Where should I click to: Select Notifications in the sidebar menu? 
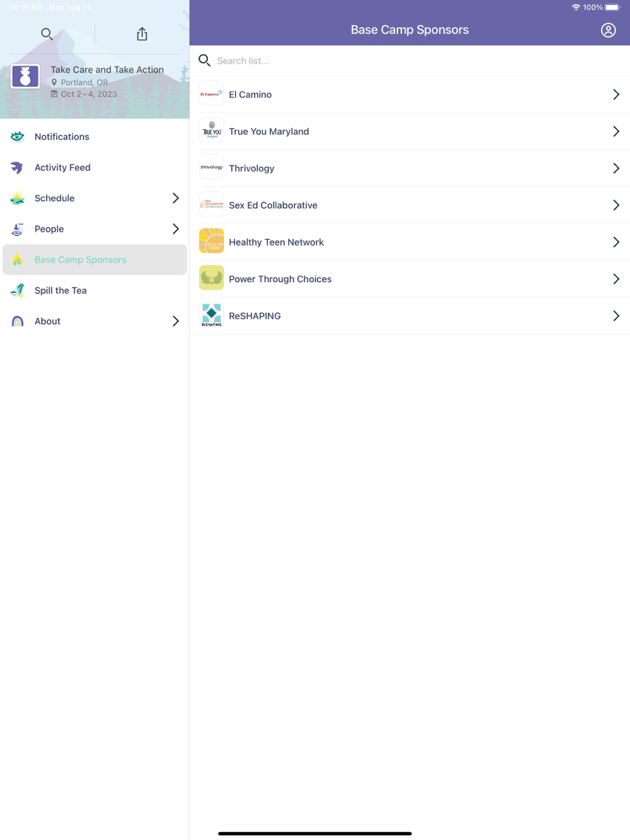94,137
